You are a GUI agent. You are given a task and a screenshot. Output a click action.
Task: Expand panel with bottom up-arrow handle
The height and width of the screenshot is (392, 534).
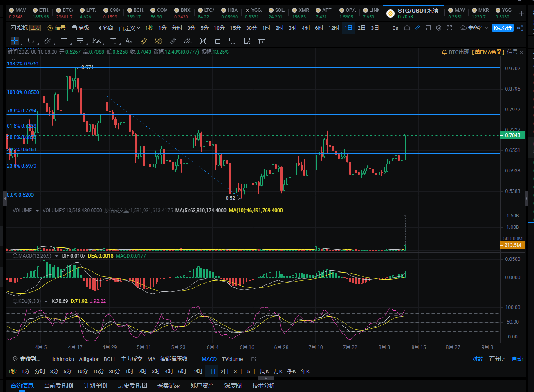tap(266, 378)
